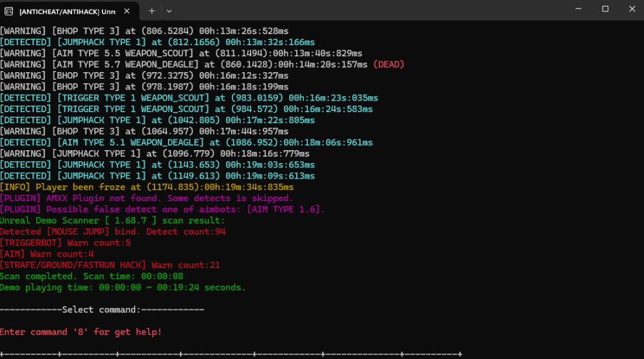Click the TRIGGERBOT Warn count:5 line
This screenshot has width=644, height=359.
65,242
